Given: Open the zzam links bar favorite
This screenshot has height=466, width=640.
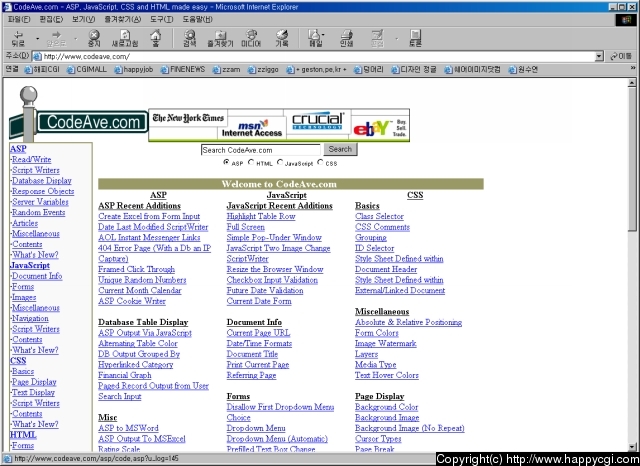Looking at the screenshot, I should (227, 69).
